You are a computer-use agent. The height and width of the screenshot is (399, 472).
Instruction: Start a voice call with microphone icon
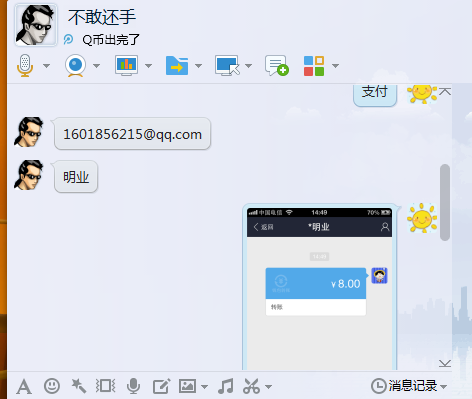(x=25, y=65)
